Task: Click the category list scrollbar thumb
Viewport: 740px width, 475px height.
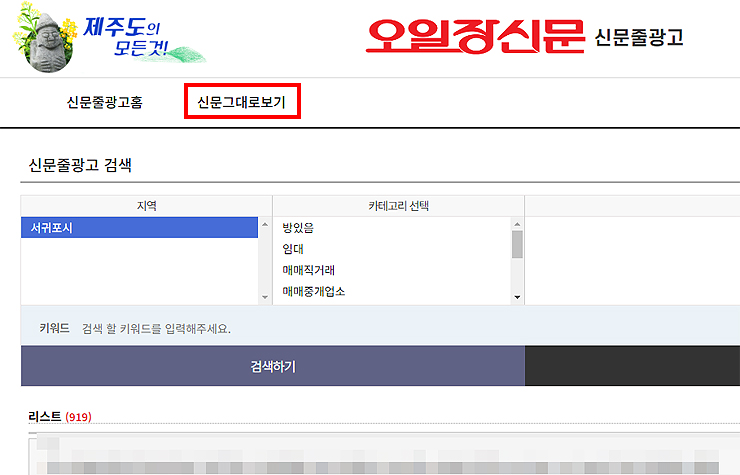Action: pos(517,244)
